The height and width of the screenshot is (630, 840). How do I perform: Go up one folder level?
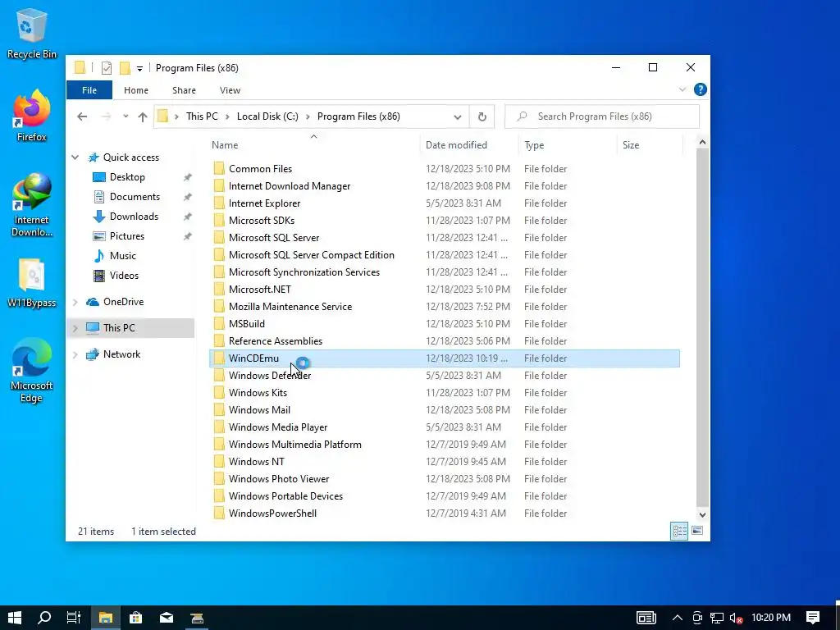click(x=143, y=116)
